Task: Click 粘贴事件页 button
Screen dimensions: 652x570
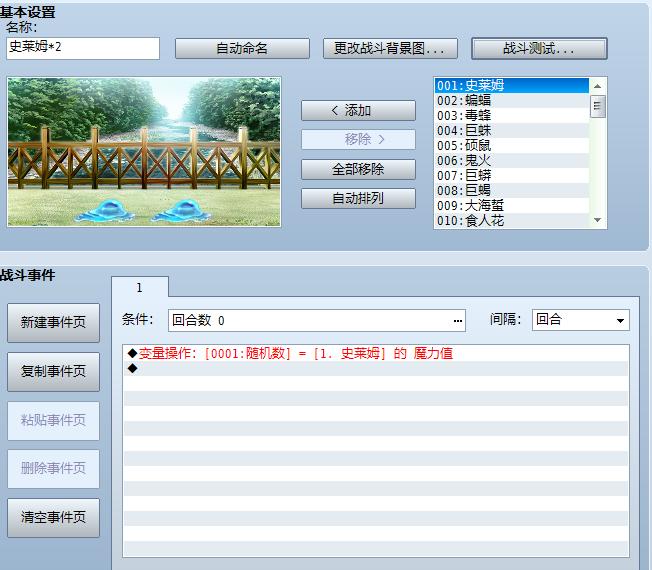Action: point(53,420)
